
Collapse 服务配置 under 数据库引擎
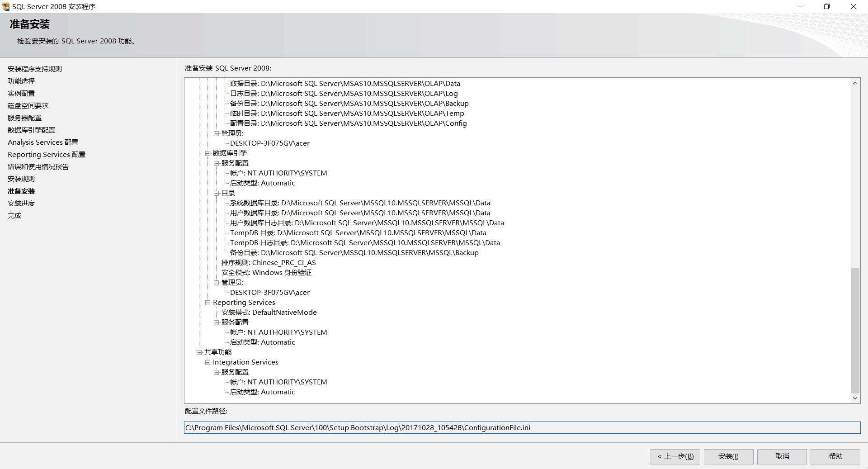pyautogui.click(x=217, y=163)
